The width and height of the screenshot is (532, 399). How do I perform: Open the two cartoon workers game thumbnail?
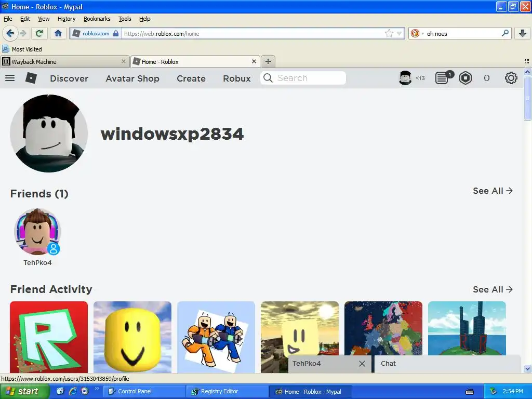coord(216,337)
